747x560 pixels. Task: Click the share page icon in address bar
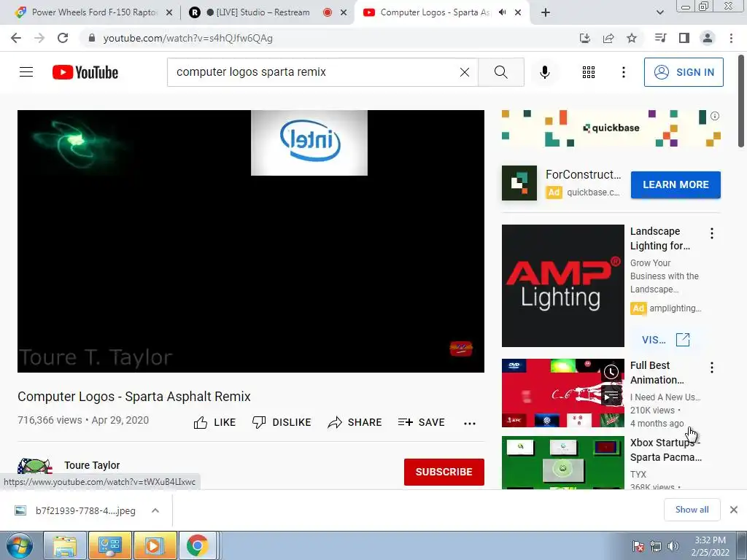click(608, 38)
